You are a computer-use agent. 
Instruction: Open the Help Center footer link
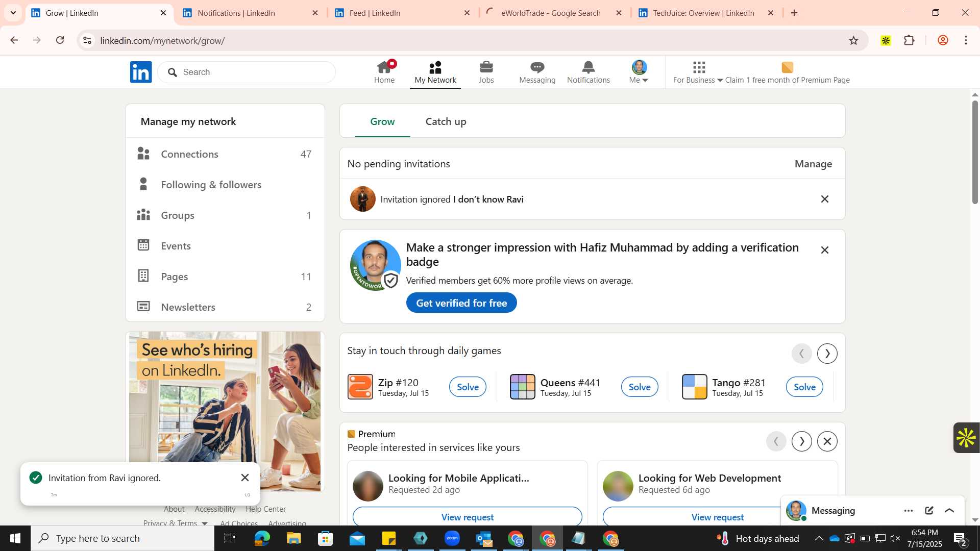click(265, 509)
